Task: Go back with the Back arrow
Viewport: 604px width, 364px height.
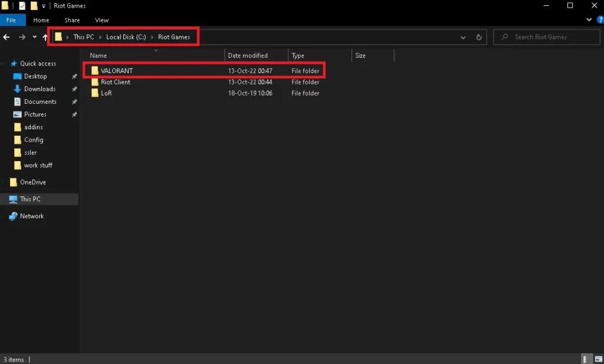Action: point(6,37)
